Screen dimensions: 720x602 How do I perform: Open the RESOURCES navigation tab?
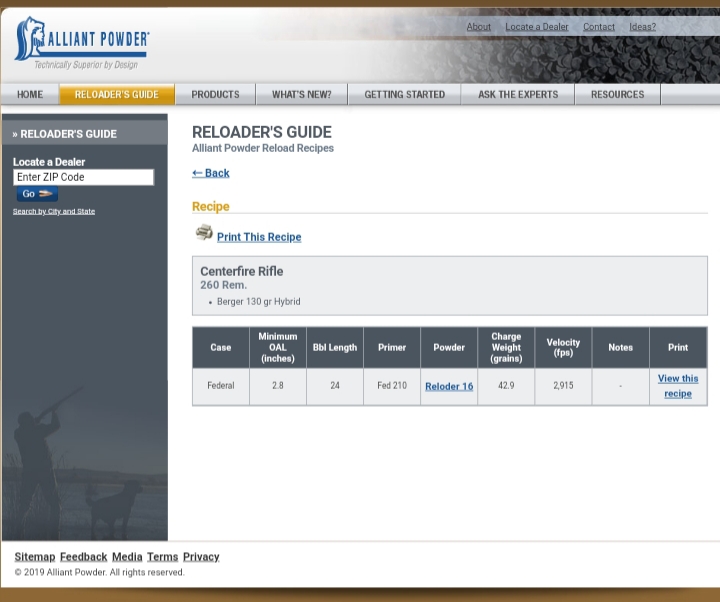(618, 95)
